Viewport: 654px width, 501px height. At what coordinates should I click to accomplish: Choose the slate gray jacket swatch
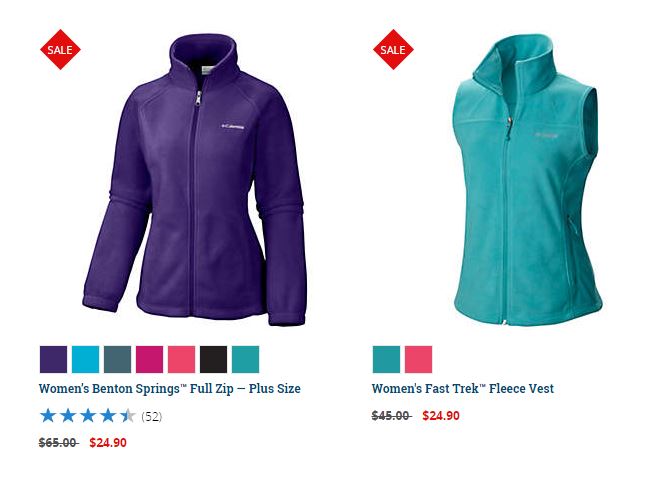click(x=118, y=359)
